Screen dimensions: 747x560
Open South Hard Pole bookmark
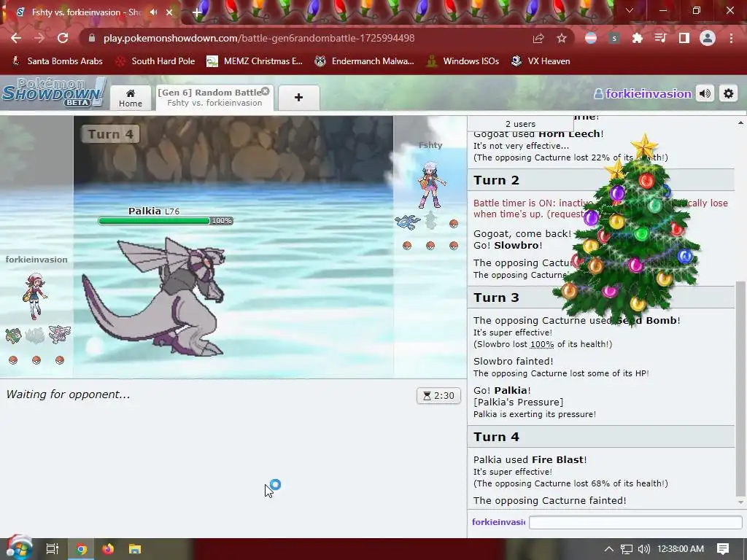(155, 61)
